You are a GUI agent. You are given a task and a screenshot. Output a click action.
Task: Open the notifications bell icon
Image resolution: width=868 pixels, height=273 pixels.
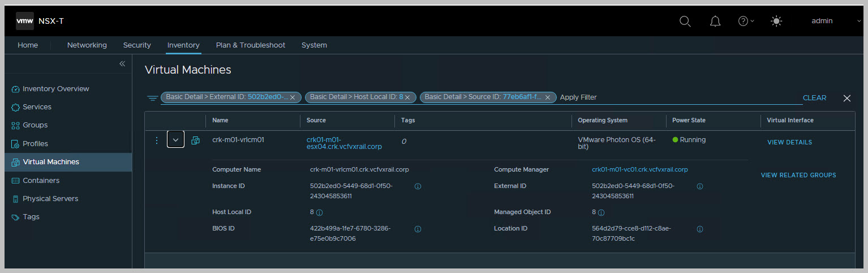coord(715,21)
